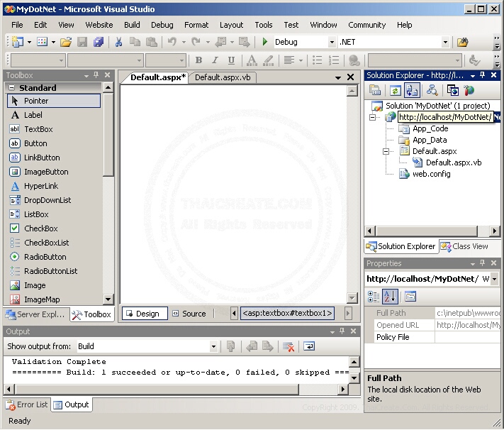Click the Toolbox scroll down arrow

click(108, 299)
